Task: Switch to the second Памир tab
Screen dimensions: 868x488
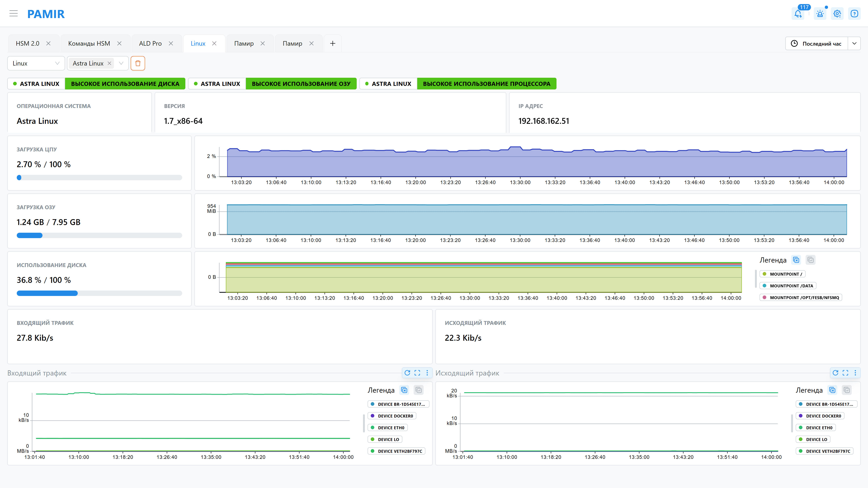Action: click(292, 43)
